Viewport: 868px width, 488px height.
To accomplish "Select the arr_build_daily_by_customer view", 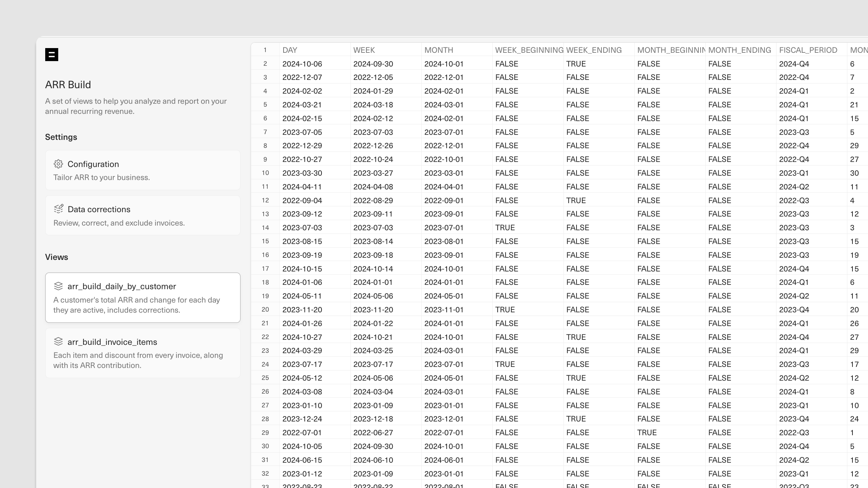I will pos(142,297).
